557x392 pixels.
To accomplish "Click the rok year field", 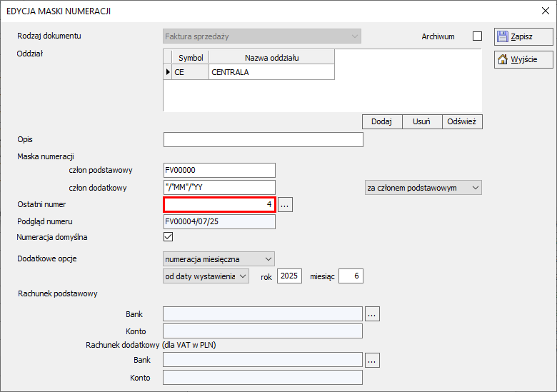I will coord(289,276).
